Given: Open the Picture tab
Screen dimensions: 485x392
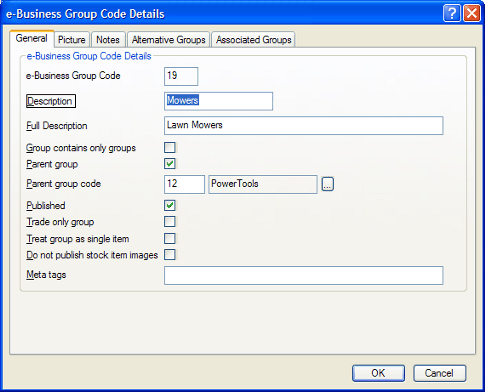Looking at the screenshot, I should click(72, 40).
